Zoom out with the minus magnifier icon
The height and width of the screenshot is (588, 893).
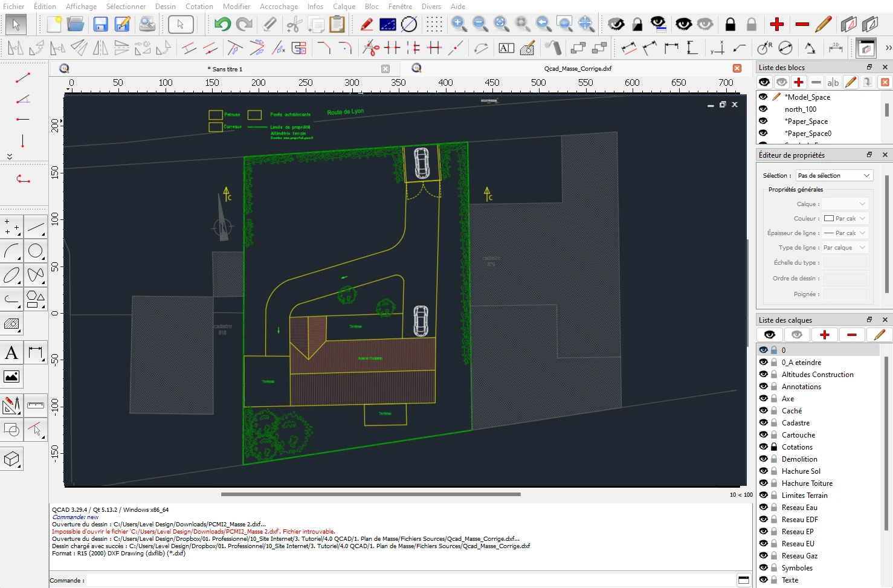pyautogui.click(x=480, y=24)
